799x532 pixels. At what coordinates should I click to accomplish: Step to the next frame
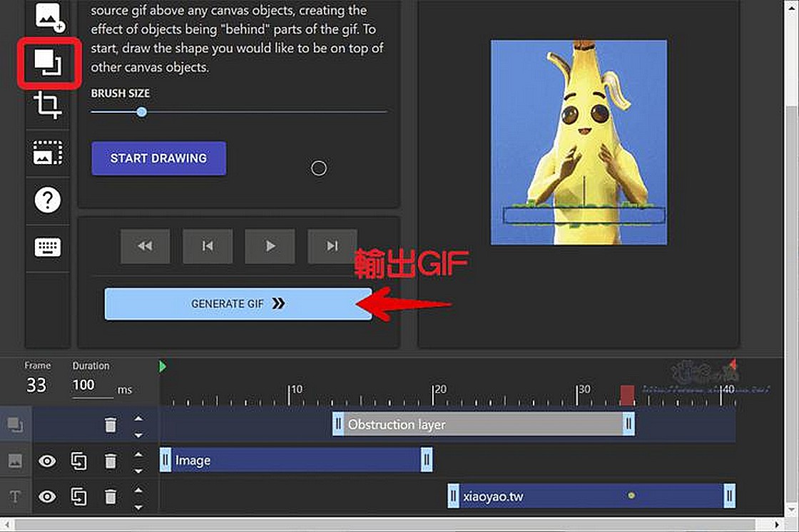[x=332, y=246]
